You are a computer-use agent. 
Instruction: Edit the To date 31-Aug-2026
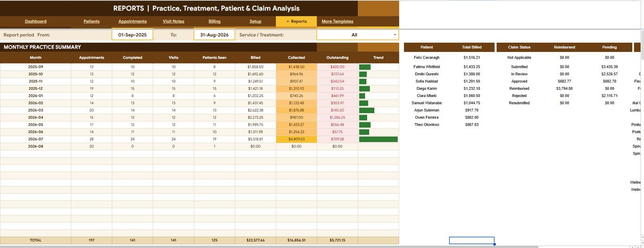tap(214, 35)
